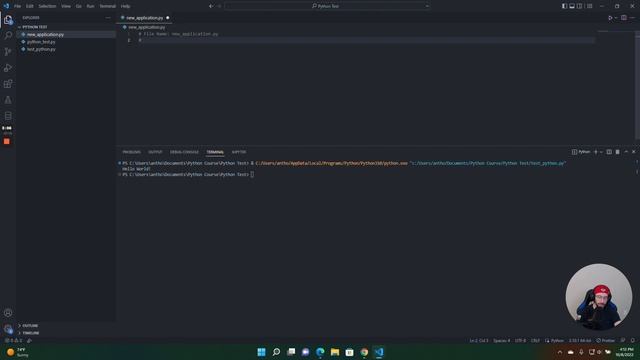
Task: Open the View menu
Action: [66, 6]
